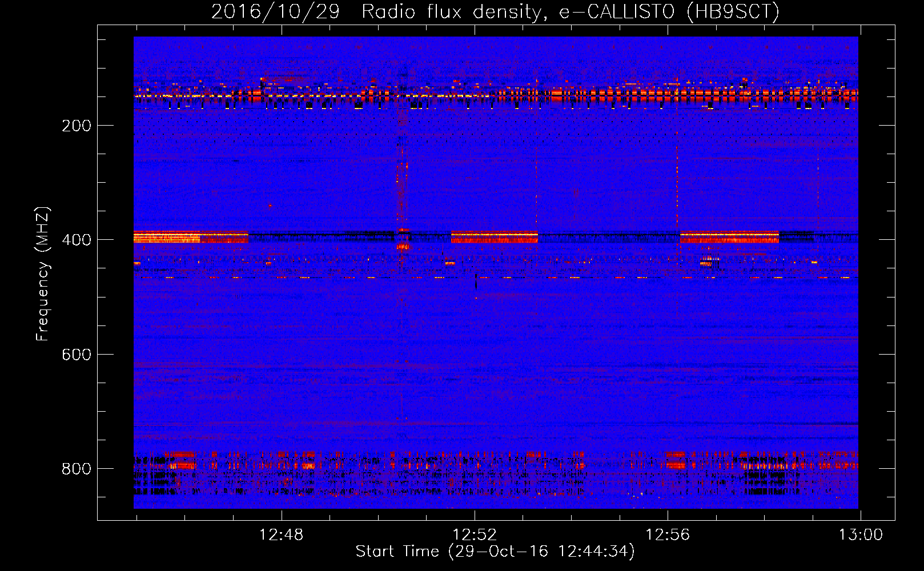The image size is (924, 571).
Task: Click the 200 frequency tick label
Action: click(x=77, y=126)
